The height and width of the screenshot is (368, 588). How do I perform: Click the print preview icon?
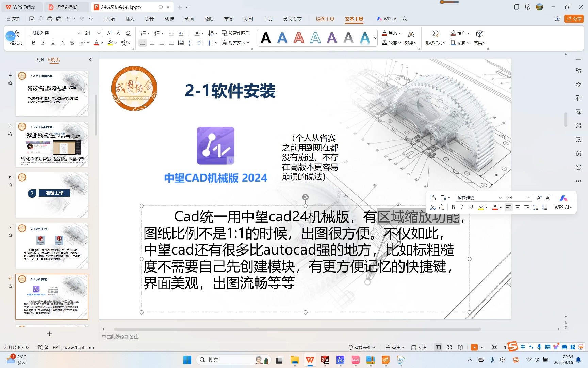[59, 19]
